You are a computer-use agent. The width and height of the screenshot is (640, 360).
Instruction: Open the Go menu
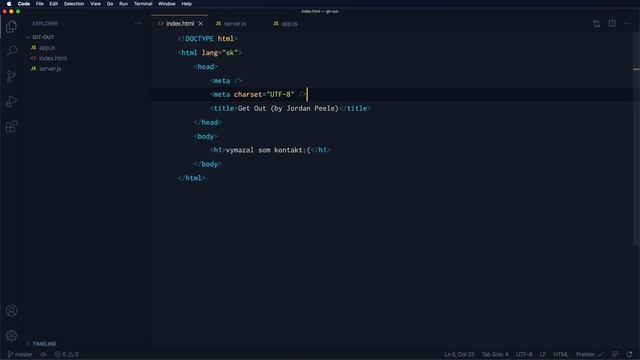[x=110, y=4]
